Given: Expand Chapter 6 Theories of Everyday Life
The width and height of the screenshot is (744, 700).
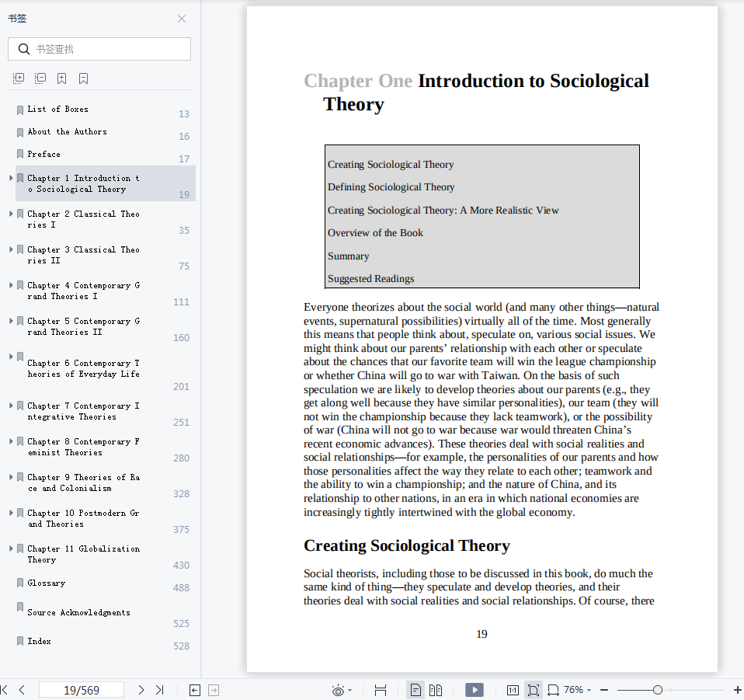Looking at the screenshot, I should [x=11, y=357].
